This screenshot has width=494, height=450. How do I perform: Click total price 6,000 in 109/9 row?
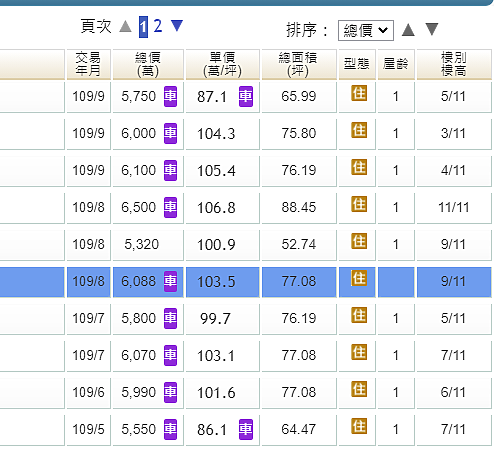pos(138,133)
